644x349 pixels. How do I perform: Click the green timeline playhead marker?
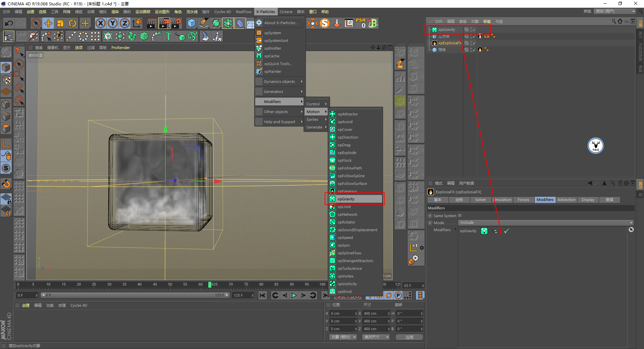tap(210, 285)
